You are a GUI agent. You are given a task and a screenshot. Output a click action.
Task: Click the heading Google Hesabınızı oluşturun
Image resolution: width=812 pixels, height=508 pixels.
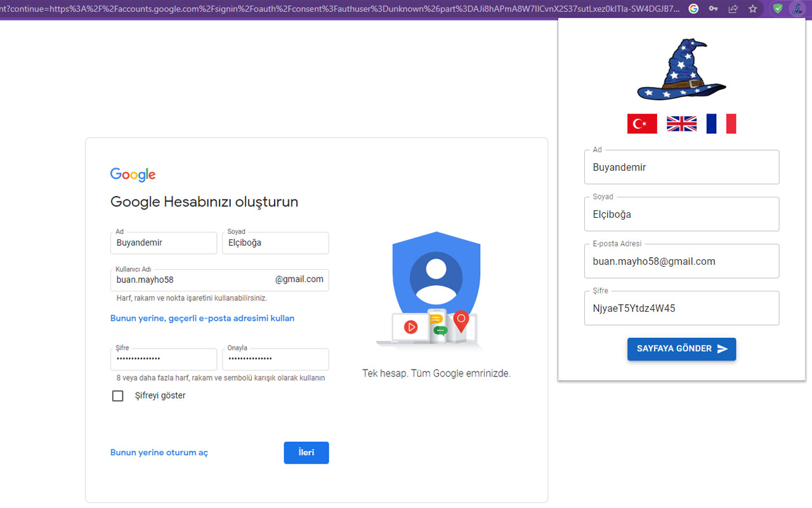pos(204,202)
